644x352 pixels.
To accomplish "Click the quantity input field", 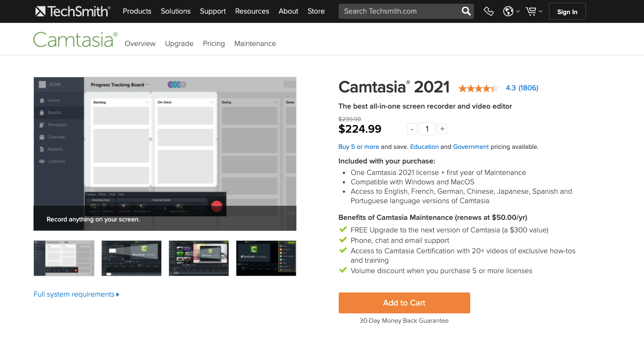I will coord(427,128).
